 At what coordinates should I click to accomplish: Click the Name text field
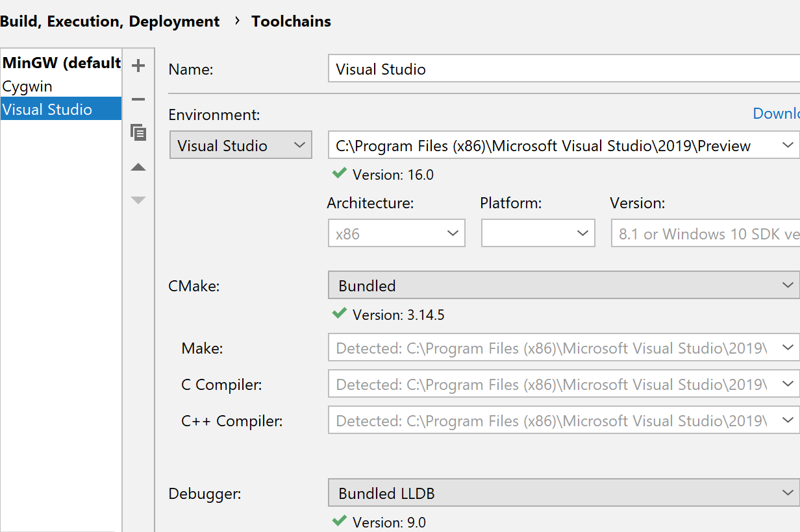point(562,69)
